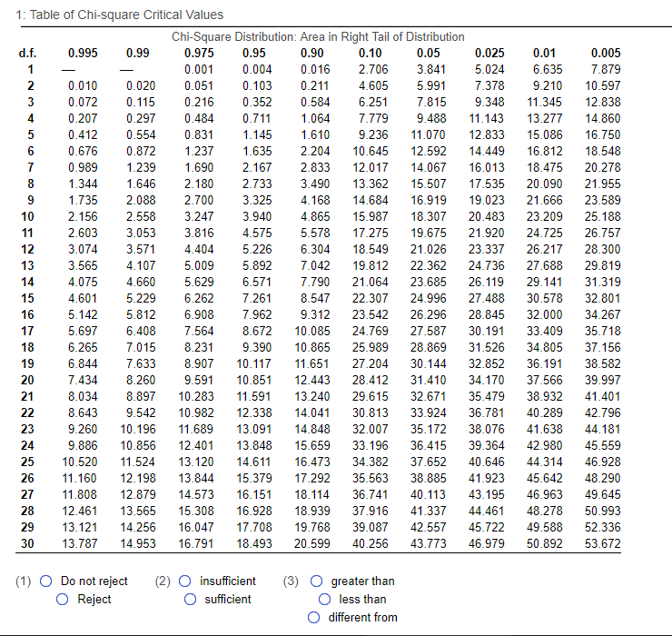The width and height of the screenshot is (672, 636).
Task: Click the 0.01 column header
Action: click(544, 54)
